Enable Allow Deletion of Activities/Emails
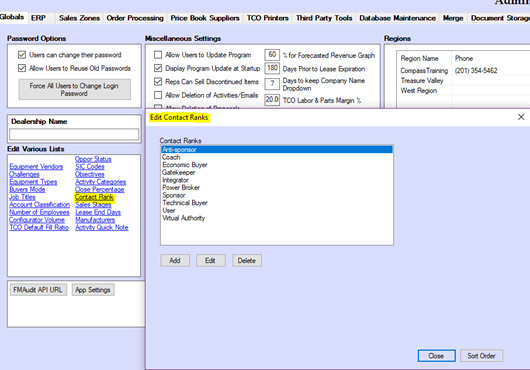 pos(158,95)
